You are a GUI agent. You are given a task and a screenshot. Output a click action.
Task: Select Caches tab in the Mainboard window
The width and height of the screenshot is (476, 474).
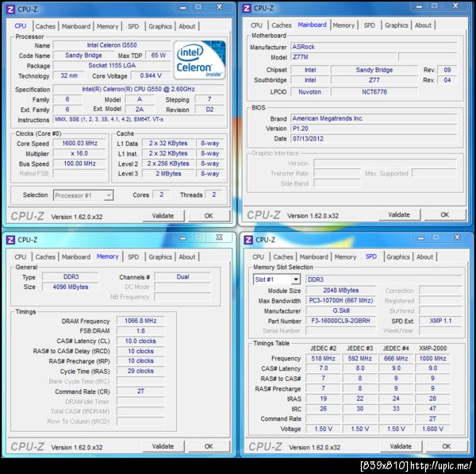point(282,25)
